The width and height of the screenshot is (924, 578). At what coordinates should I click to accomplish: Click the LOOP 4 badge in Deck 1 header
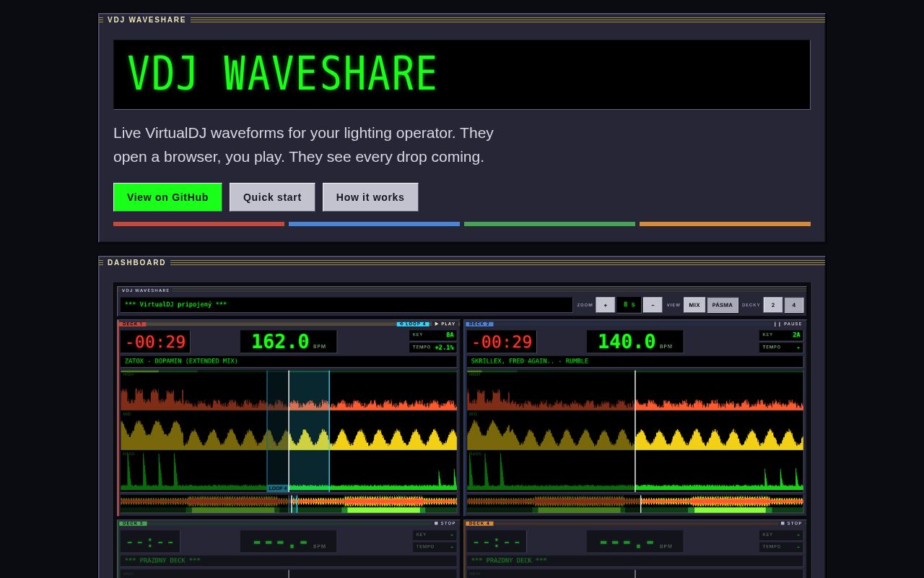click(414, 324)
